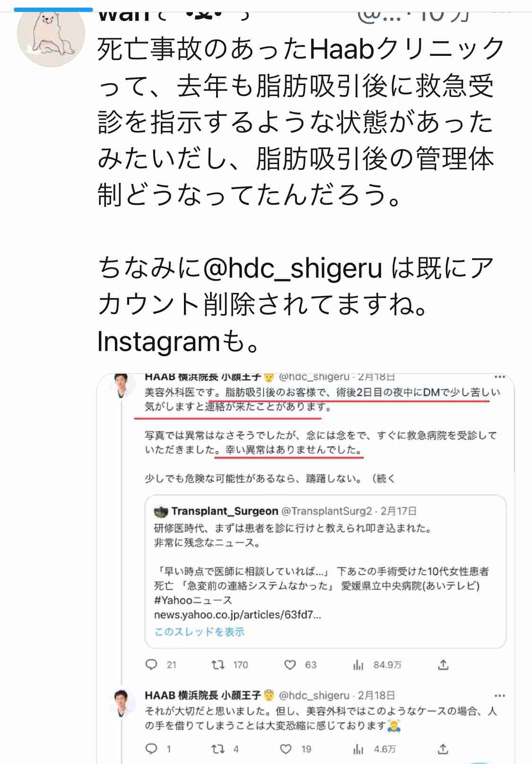Viewport: 532px width, 764px height.
Task: Tap the retweet icon with 170 count
Action: (218, 665)
